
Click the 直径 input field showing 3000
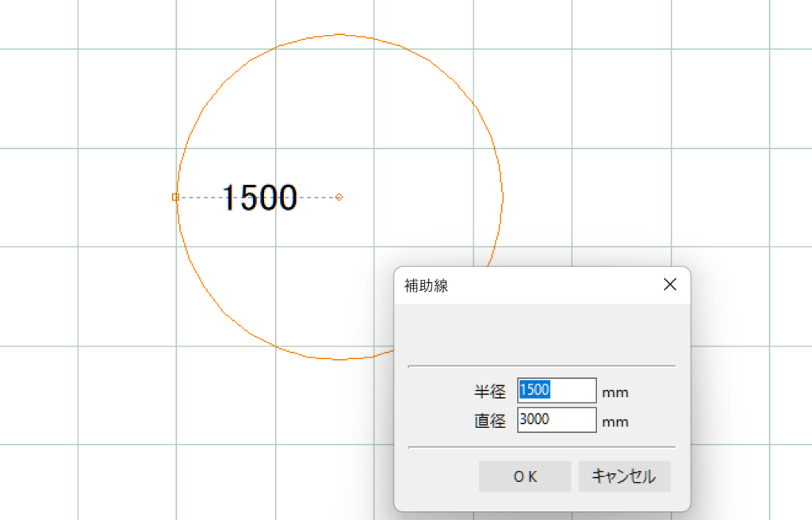pos(556,420)
